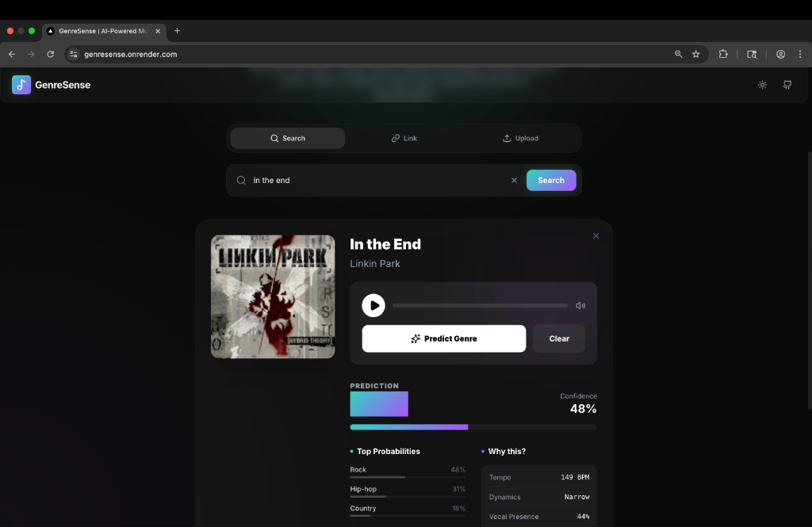The image size is (812, 527).
Task: Click the Hybrid Theory album cover
Action: pos(273,296)
